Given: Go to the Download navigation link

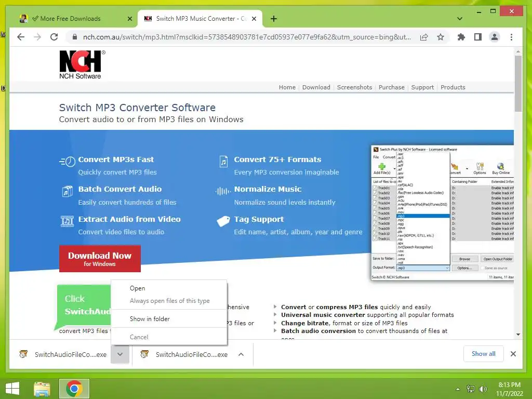Looking at the screenshot, I should coord(316,87).
